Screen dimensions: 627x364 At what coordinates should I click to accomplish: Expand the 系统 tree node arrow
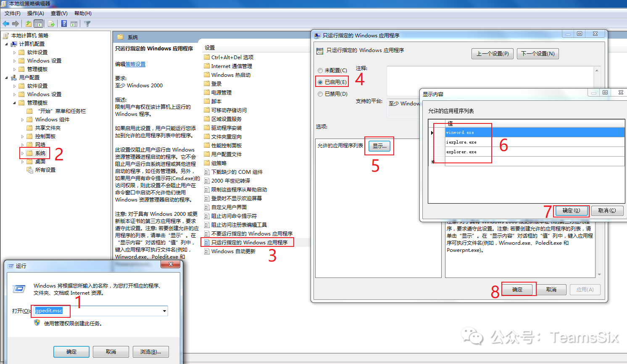[x=22, y=153]
